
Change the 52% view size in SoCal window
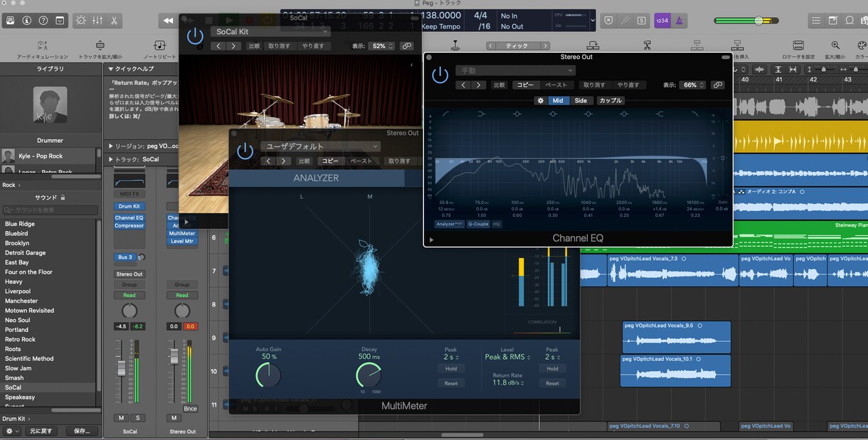pyautogui.click(x=382, y=45)
